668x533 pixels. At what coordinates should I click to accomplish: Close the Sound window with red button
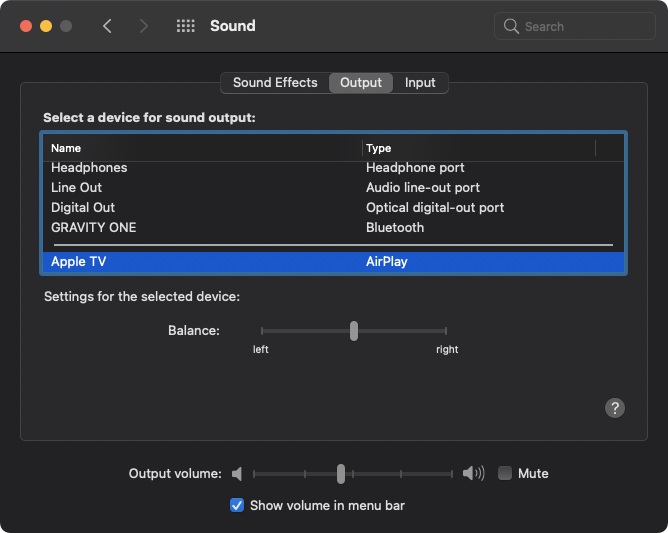pos(26,26)
